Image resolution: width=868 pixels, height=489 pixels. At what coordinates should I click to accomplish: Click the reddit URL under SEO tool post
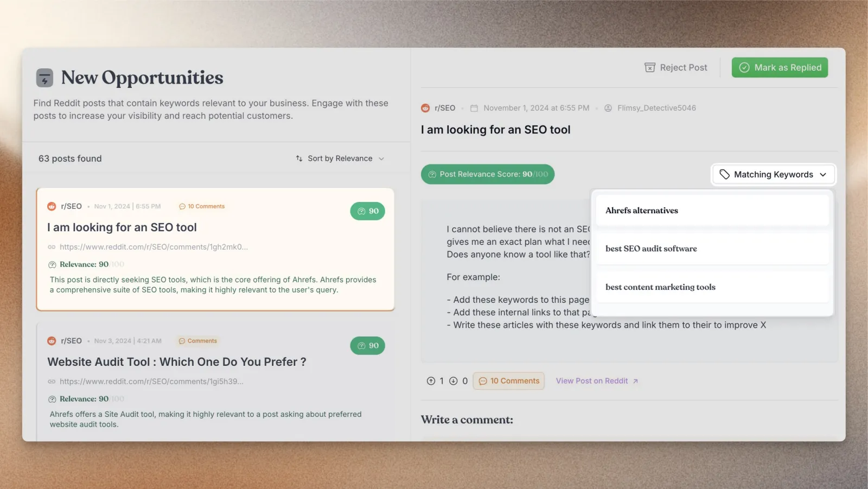pos(154,247)
